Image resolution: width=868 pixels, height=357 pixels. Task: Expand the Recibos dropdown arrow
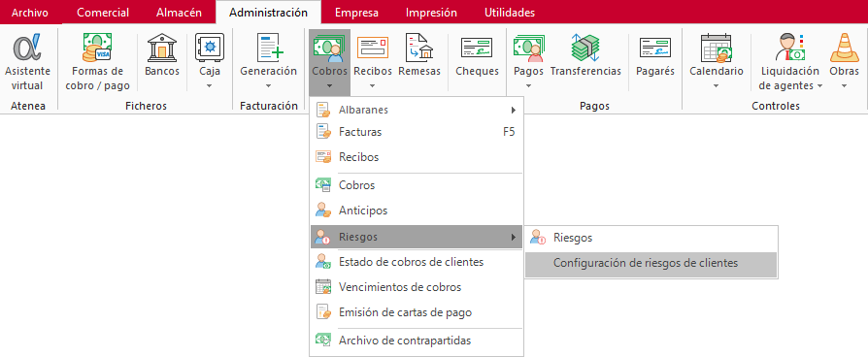[x=373, y=85]
